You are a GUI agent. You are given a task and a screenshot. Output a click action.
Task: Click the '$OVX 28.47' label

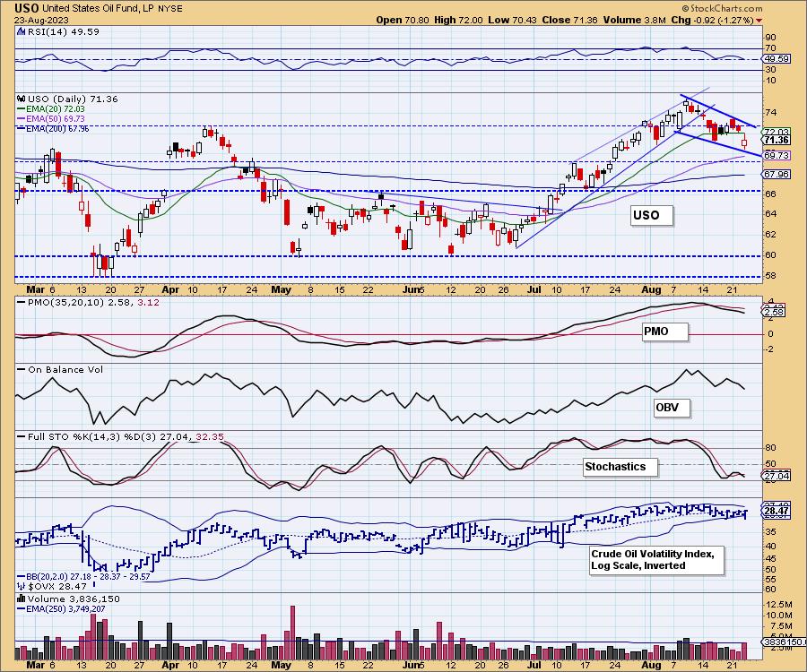[57, 586]
